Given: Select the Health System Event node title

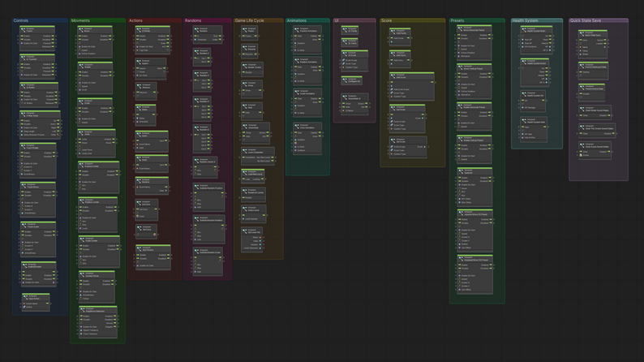Looking at the screenshot, I should tap(536, 63).
